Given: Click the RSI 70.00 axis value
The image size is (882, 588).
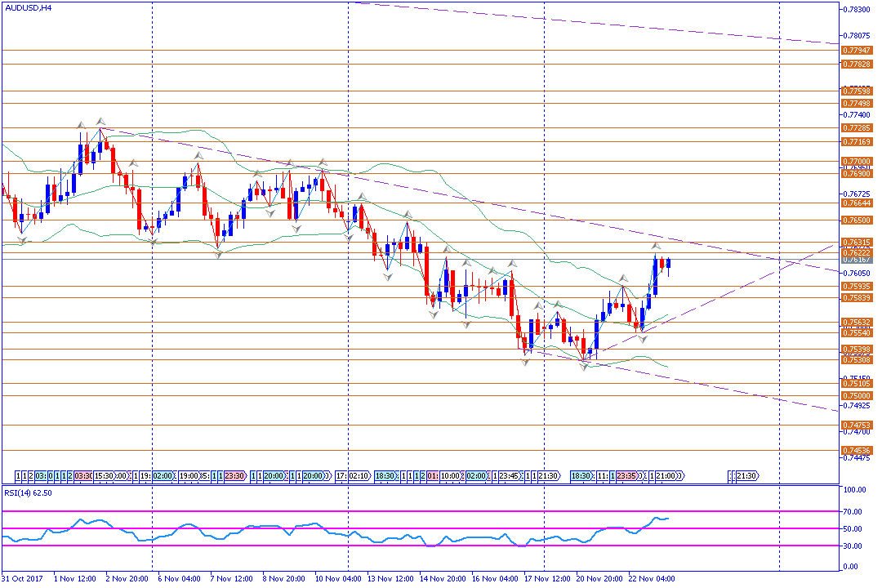Looking at the screenshot, I should point(854,512).
